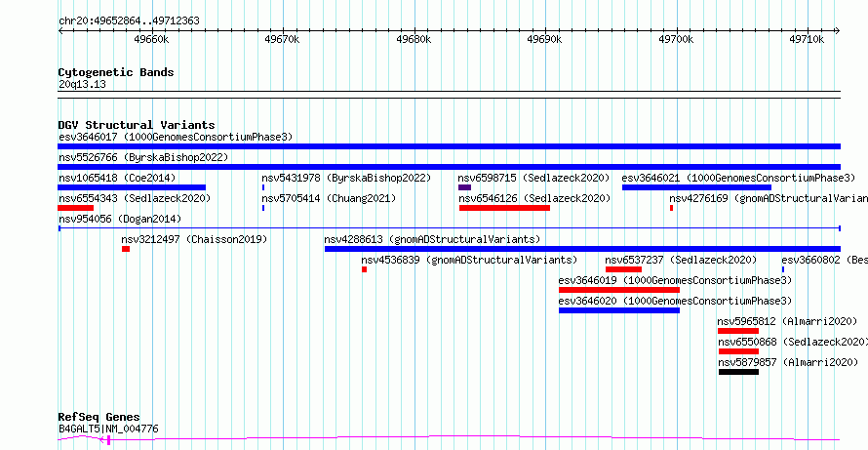Open variant label nsv5965812 (Almarri2020)
Screen dimensions: 868x450
pyautogui.click(x=787, y=321)
